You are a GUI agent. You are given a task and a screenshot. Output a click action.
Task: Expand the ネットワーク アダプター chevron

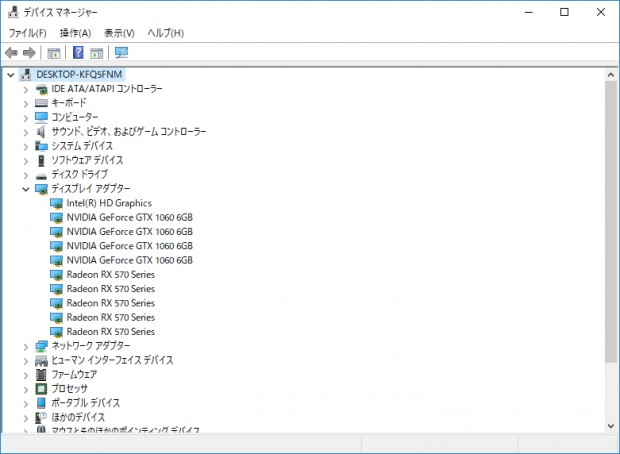(x=26, y=347)
